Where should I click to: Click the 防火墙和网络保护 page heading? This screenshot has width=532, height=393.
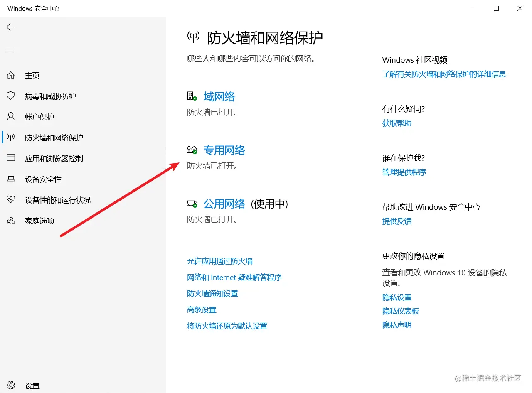[x=265, y=38]
